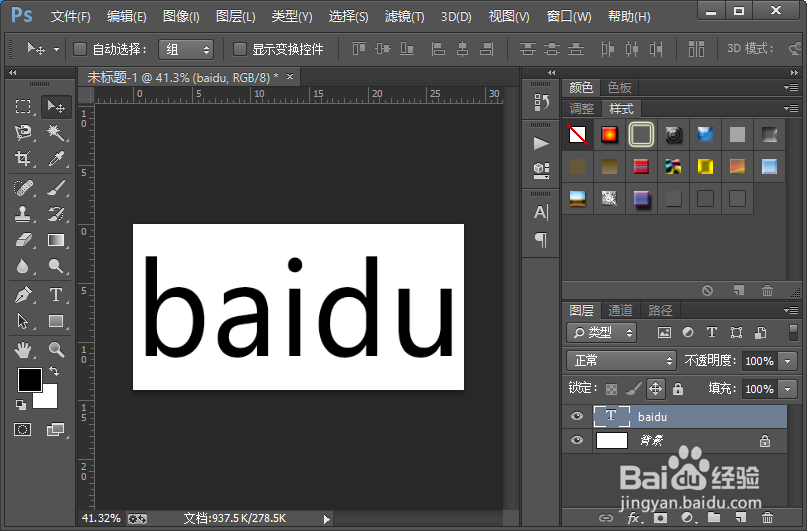807x531 pixels.
Task: Reset default foreground and background colors
Action: (x=21, y=405)
